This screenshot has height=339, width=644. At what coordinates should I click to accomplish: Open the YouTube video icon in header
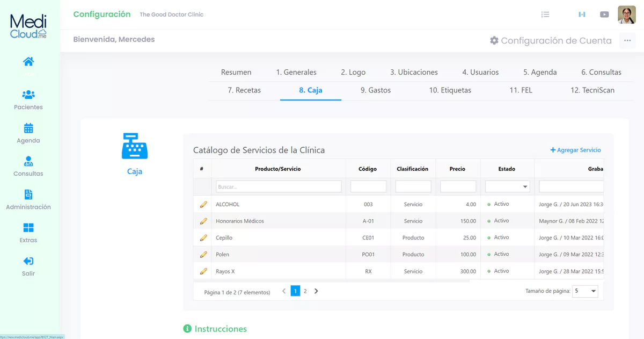pyautogui.click(x=604, y=15)
